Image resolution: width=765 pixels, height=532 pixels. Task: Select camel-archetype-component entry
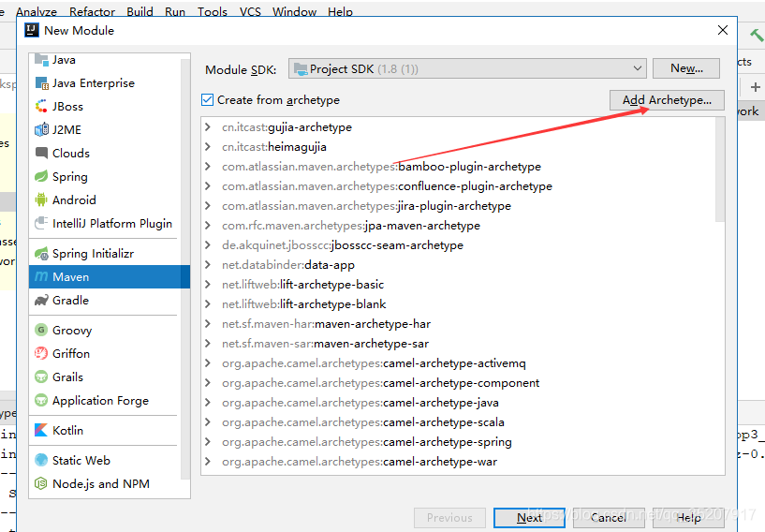point(380,383)
